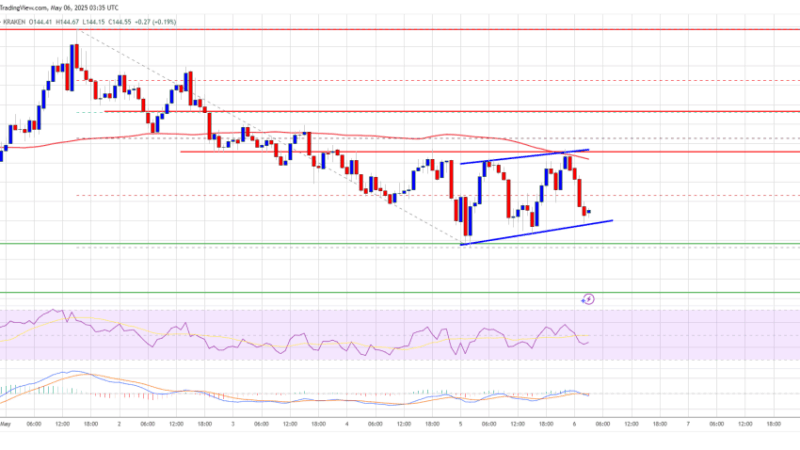
Task: Select the topmost solid red resistance line
Action: coord(400,30)
